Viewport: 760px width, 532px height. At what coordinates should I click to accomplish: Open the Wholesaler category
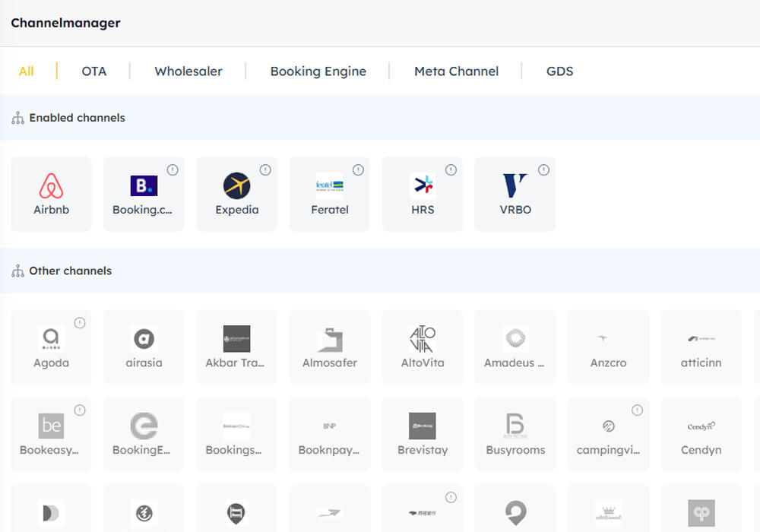pos(188,71)
